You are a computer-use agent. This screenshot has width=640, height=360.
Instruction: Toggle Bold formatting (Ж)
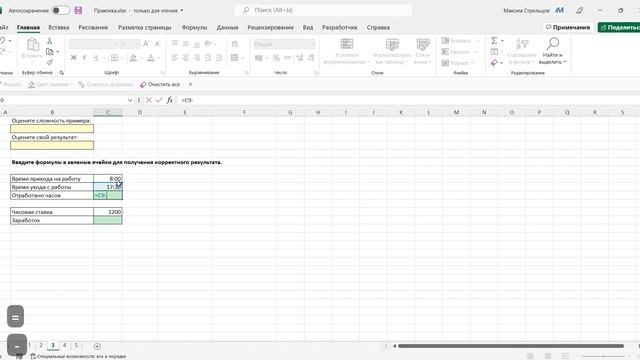(73, 58)
